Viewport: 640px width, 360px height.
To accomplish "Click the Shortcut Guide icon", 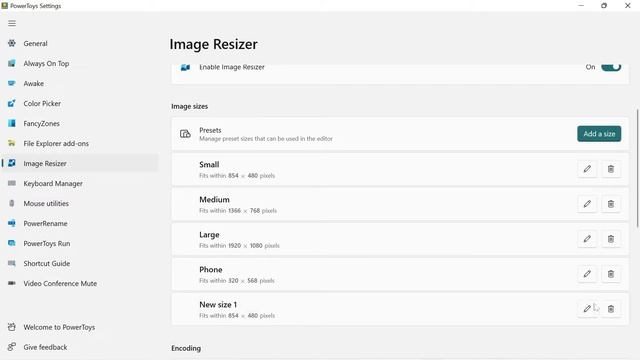I will click(x=12, y=263).
